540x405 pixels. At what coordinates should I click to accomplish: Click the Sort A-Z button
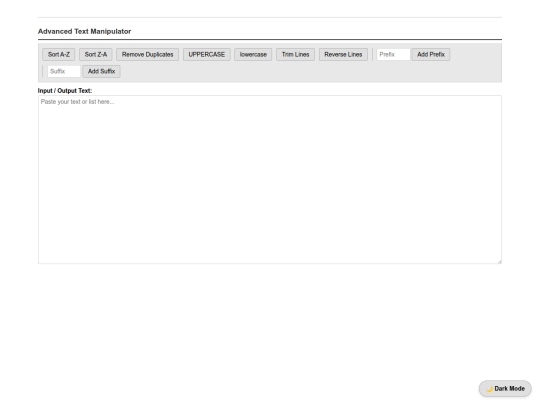click(x=59, y=54)
